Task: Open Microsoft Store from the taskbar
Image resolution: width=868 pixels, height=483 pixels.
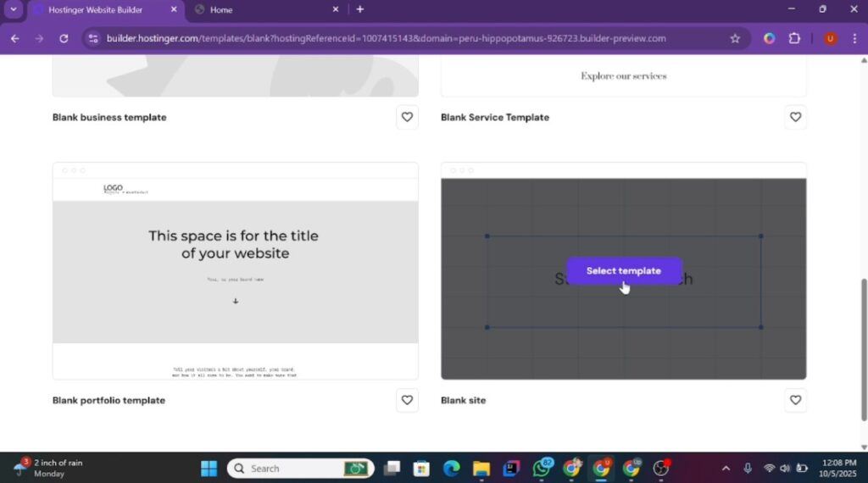Action: click(421, 469)
